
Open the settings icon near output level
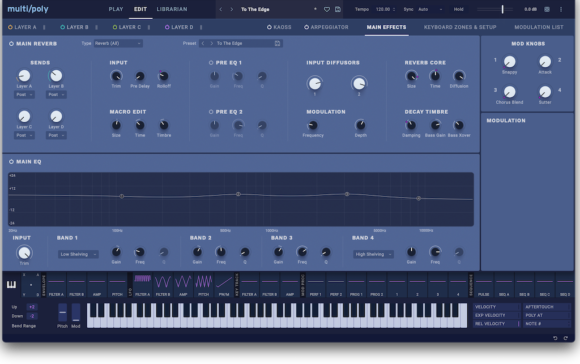(547, 9)
